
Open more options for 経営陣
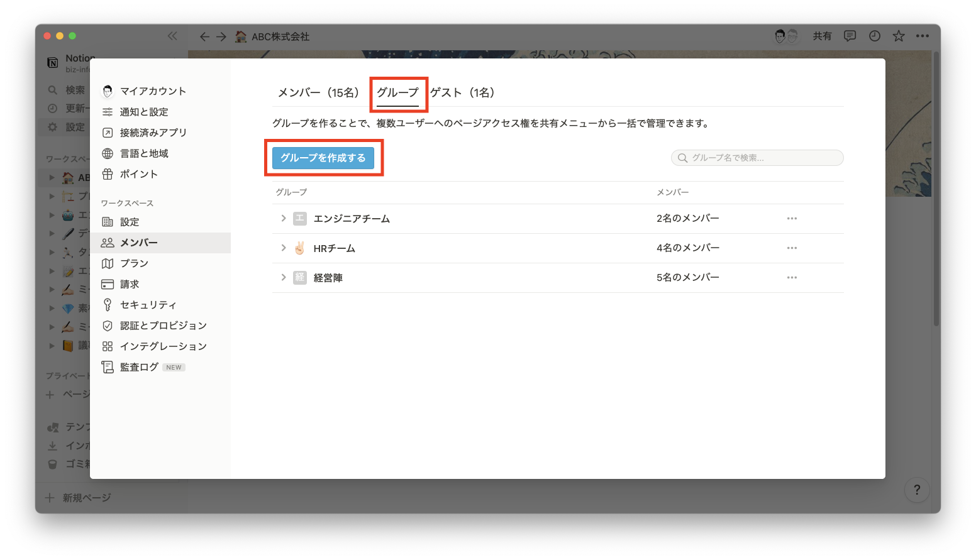point(792,278)
